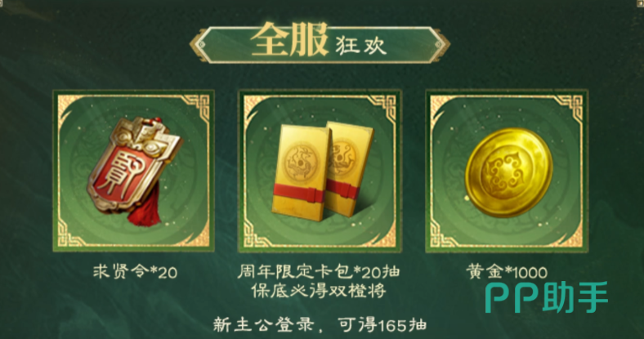644x339 pixels.
Task: Tap the cloud emblem on the gold coin
Action: tap(506, 172)
